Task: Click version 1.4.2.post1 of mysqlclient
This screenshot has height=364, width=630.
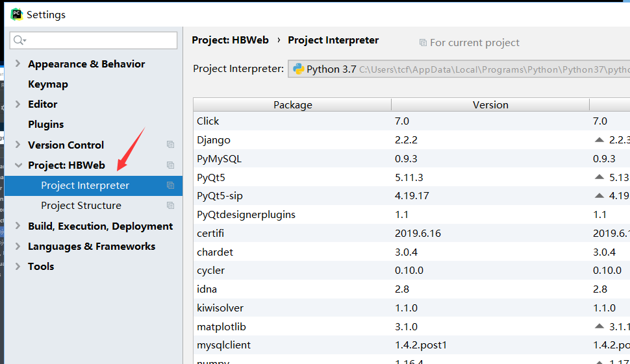Action: pos(421,345)
